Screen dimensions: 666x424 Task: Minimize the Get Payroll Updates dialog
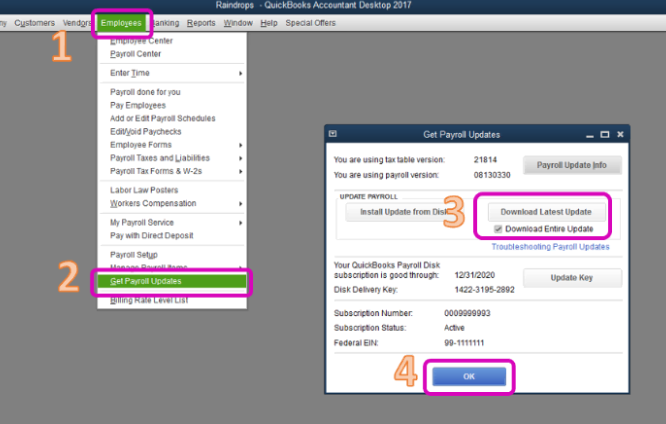coord(590,135)
